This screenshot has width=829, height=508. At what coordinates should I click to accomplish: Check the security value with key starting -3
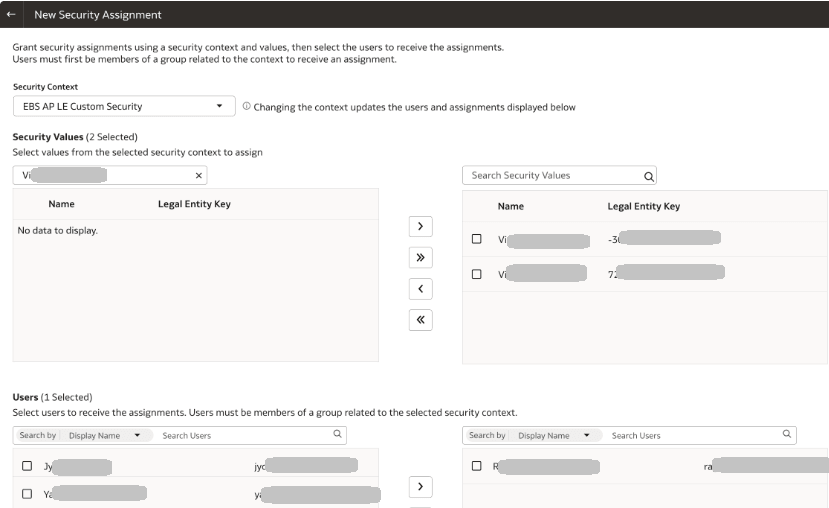(476, 239)
